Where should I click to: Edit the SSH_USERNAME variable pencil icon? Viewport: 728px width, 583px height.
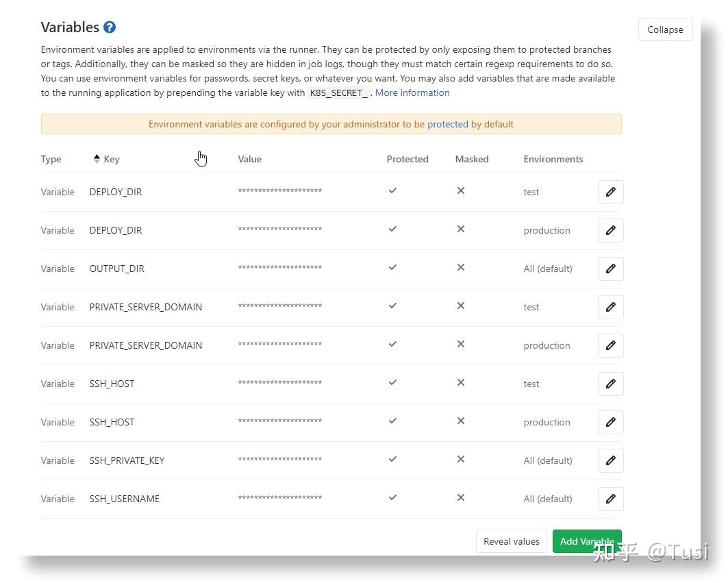coord(610,499)
